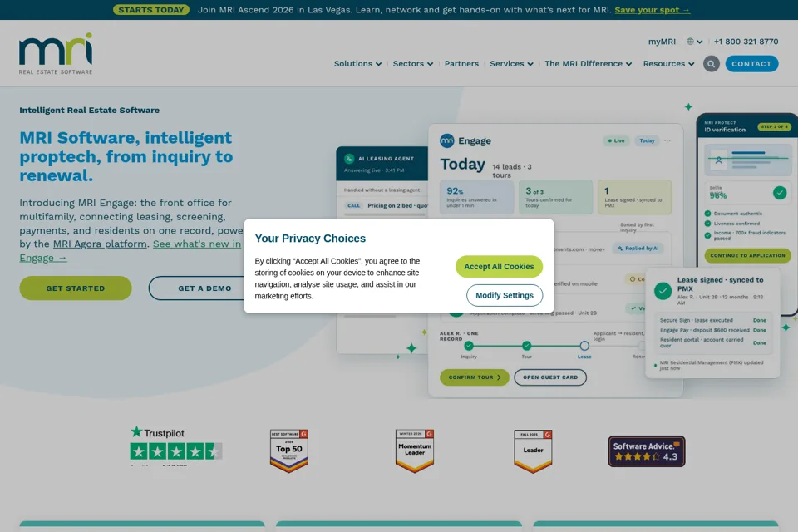This screenshot has height=532, width=798.
Task: Click the GET A DEMO button
Action: [204, 288]
